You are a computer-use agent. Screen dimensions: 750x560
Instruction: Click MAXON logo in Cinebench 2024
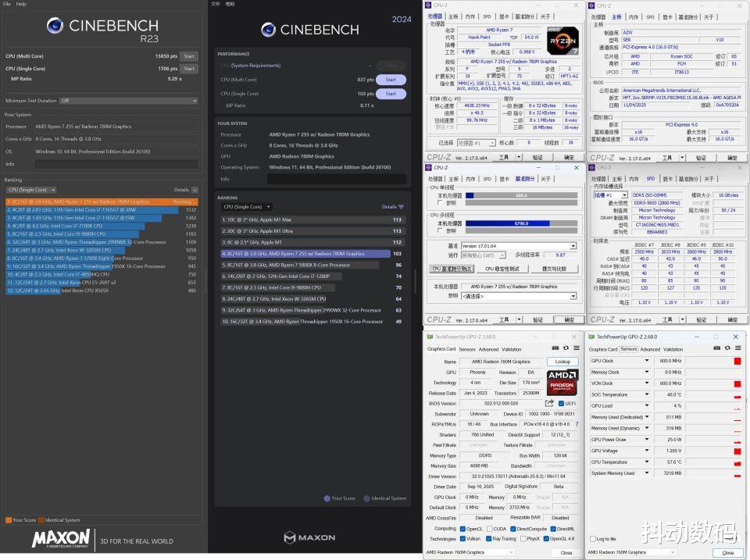309,537
